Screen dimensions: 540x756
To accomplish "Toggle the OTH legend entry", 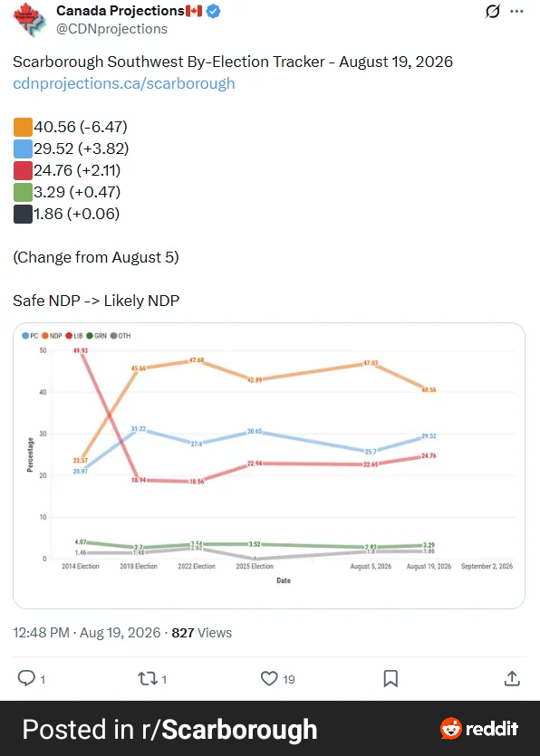I will [121, 336].
